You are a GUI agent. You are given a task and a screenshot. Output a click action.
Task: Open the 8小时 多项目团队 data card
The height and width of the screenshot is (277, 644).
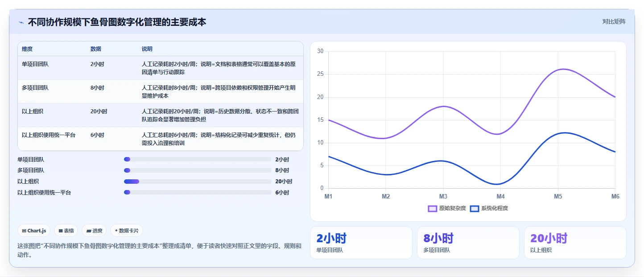468,243
